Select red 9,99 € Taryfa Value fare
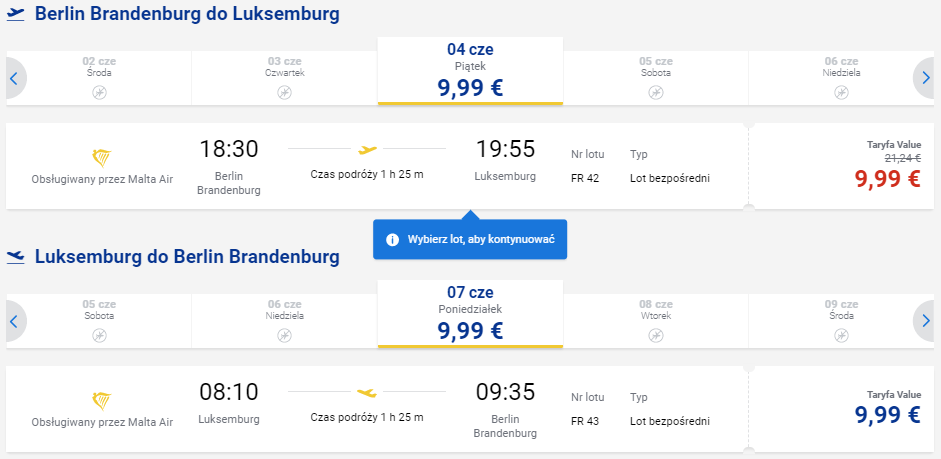This screenshot has width=941, height=459. tap(888, 179)
